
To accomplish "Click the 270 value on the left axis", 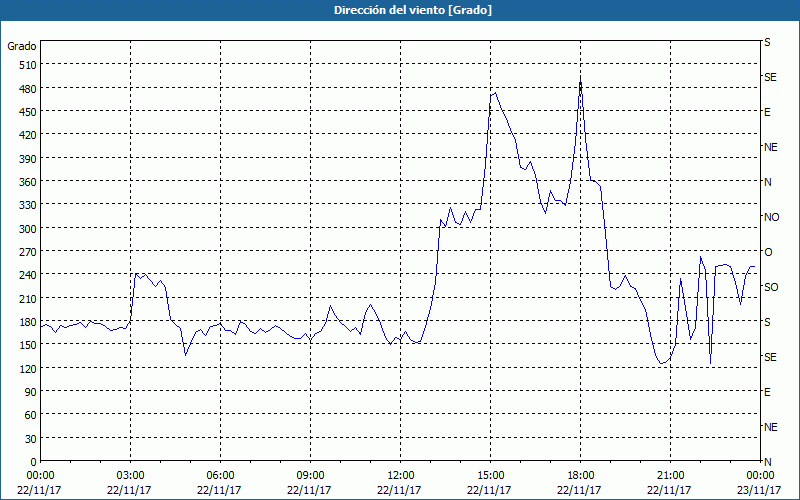I will [x=28, y=252].
